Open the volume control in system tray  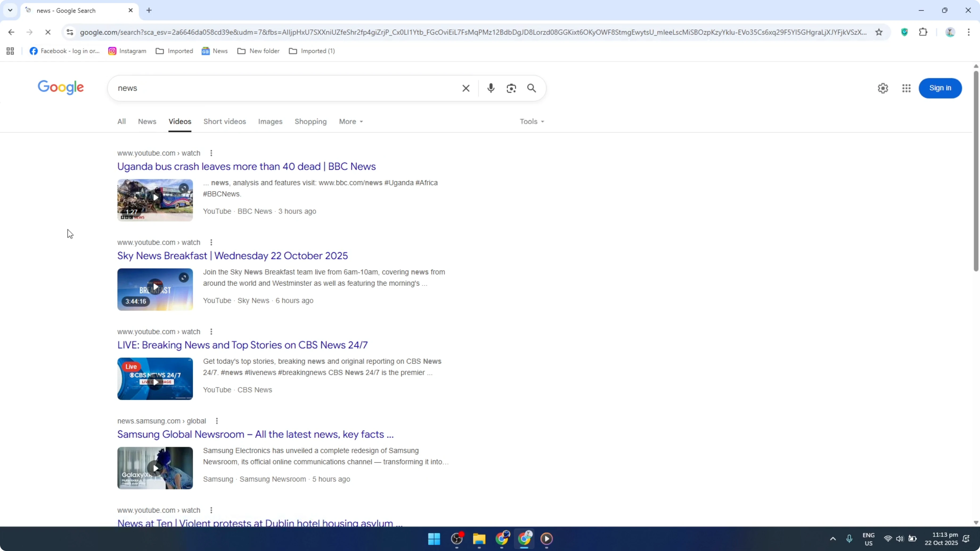900,539
